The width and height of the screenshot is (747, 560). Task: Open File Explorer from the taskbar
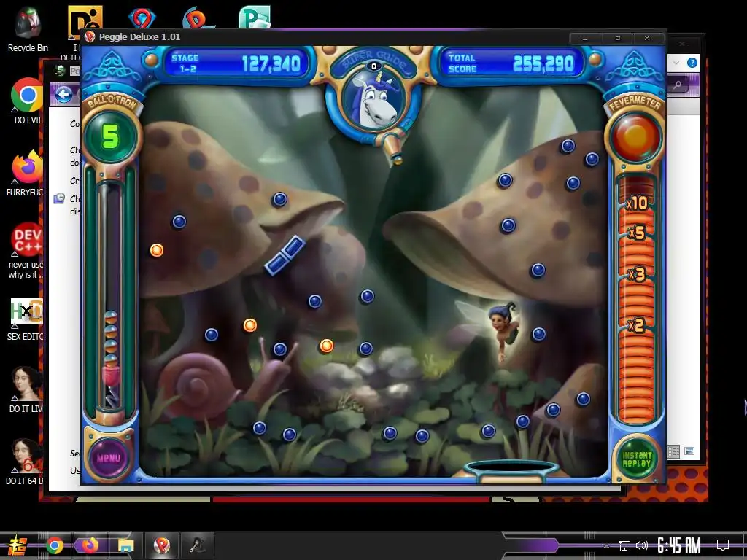click(125, 545)
